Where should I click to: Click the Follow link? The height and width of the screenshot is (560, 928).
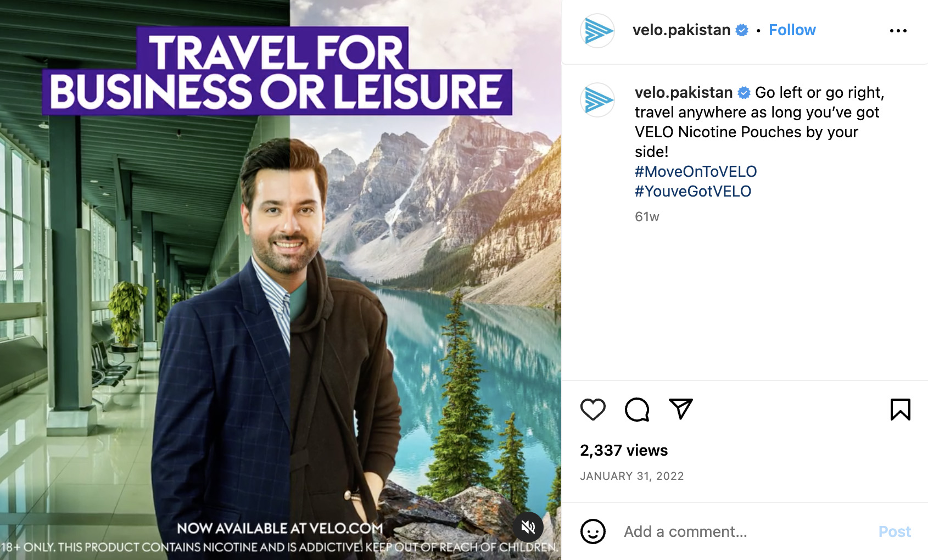pyautogui.click(x=792, y=30)
